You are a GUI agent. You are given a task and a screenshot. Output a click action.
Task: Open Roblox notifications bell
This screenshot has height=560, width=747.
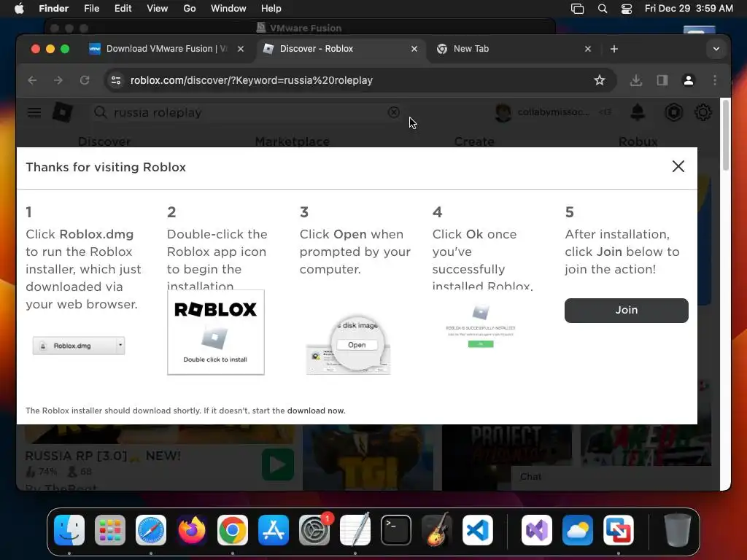click(638, 112)
